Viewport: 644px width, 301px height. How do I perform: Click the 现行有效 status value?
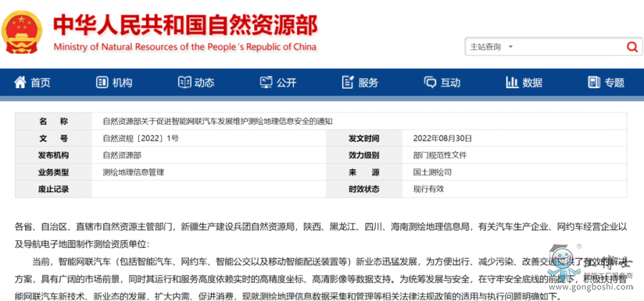click(x=429, y=189)
